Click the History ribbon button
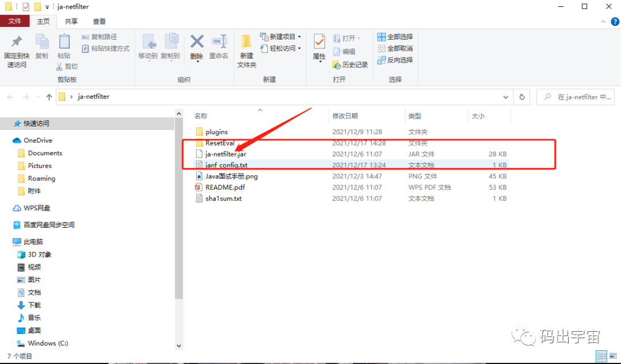Viewport: 621px width, 364px height. [350, 64]
